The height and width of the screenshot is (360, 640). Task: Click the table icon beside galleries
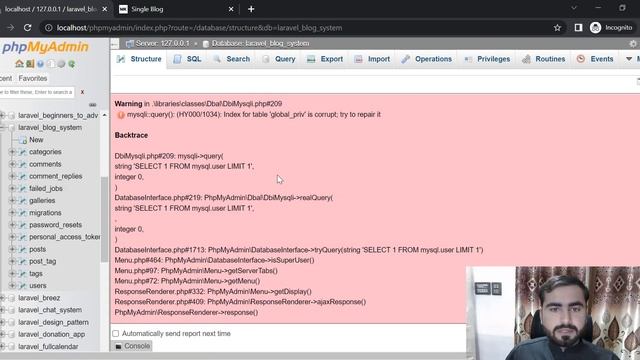(x=23, y=201)
